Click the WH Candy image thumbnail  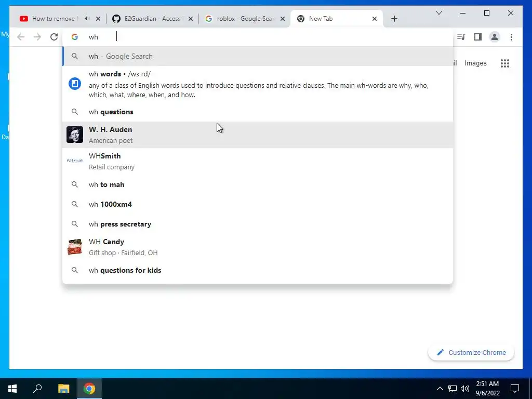[75, 247]
